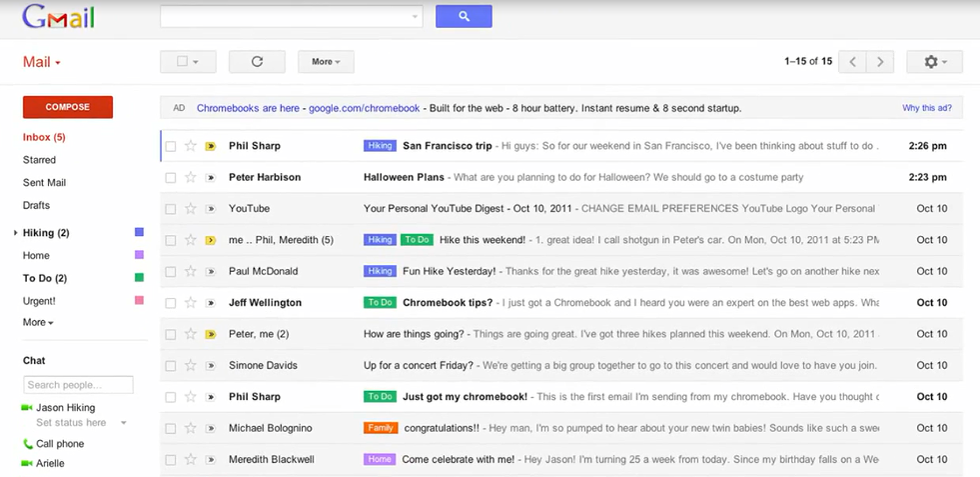Click the Search people chat field

tap(78, 385)
